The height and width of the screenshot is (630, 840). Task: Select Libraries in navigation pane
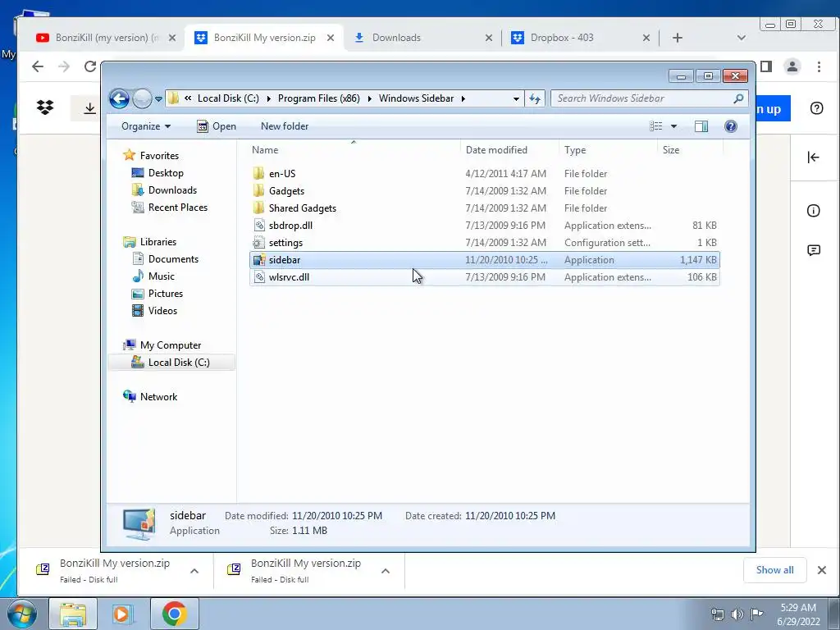[158, 242]
